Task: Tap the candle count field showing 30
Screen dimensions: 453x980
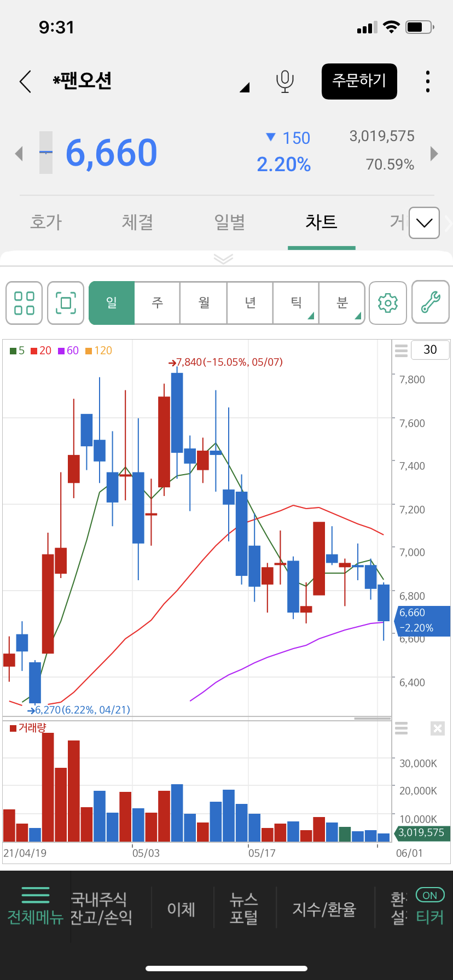Action: tap(430, 350)
